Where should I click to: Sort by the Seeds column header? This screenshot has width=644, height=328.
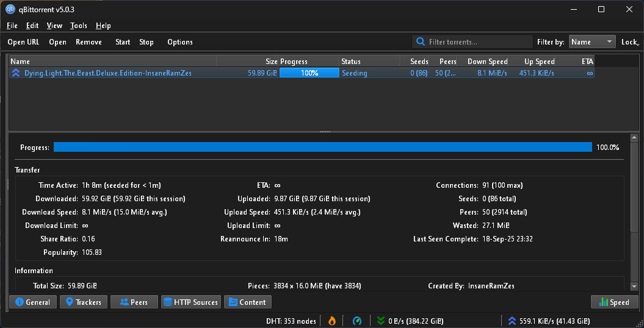(x=415, y=62)
